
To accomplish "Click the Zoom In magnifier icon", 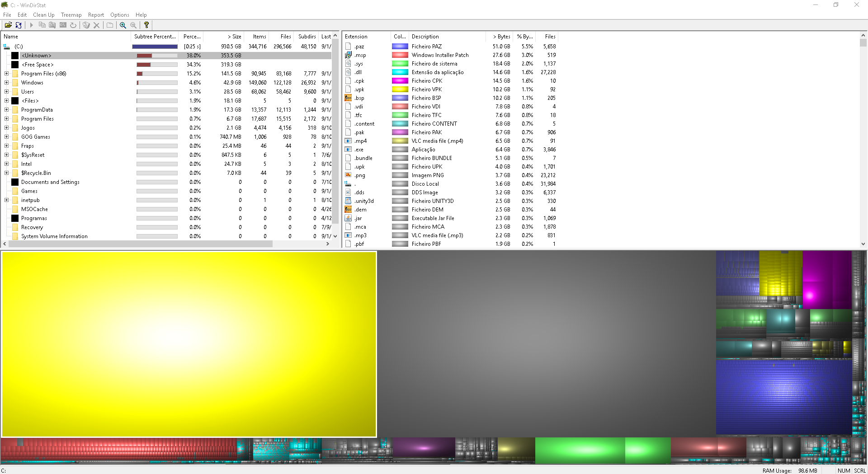I will (x=123, y=25).
